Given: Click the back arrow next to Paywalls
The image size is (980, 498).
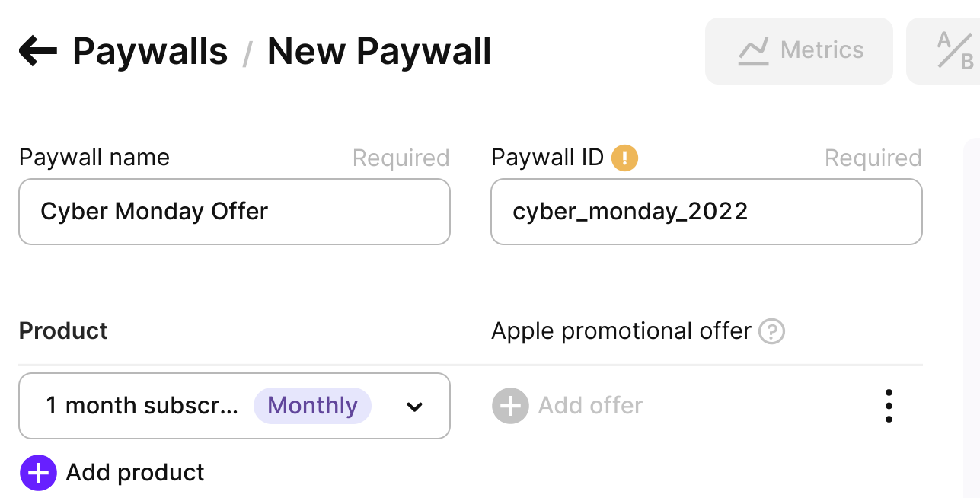Looking at the screenshot, I should coord(38,51).
